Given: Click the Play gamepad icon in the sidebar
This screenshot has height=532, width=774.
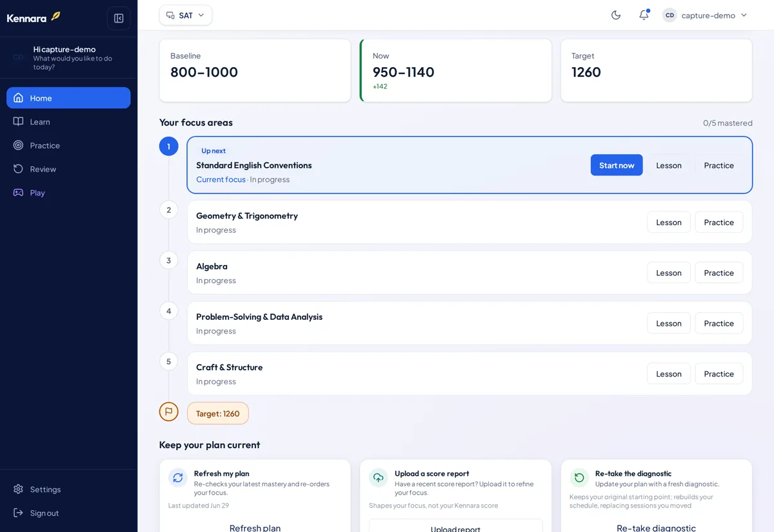Looking at the screenshot, I should [18, 193].
